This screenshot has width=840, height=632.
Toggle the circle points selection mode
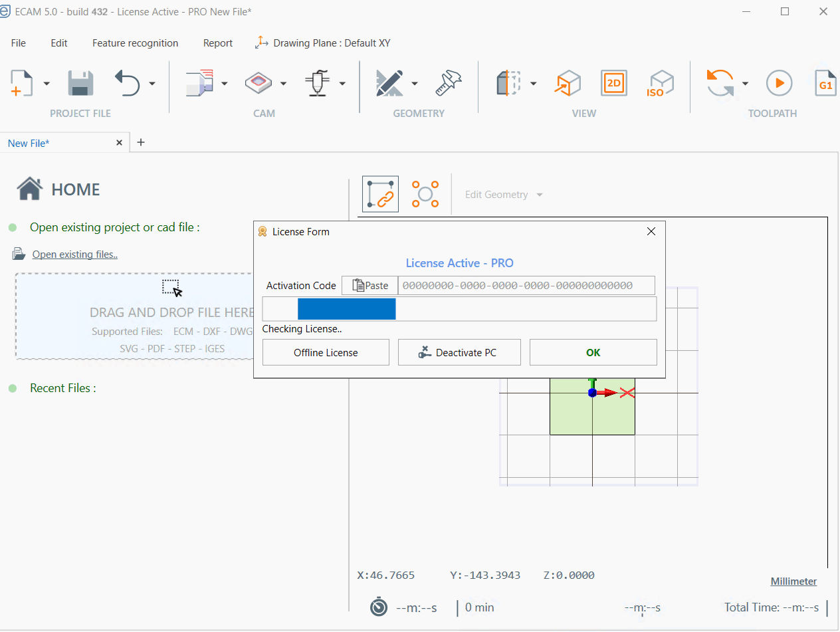click(425, 194)
